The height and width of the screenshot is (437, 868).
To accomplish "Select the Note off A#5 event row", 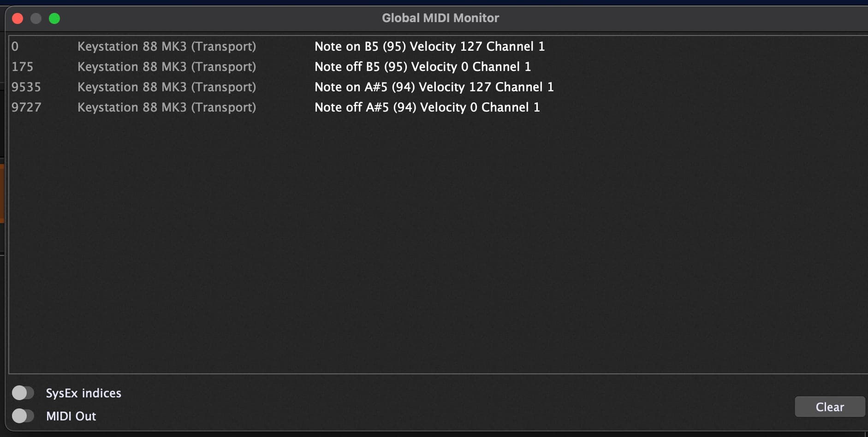I will 427,107.
